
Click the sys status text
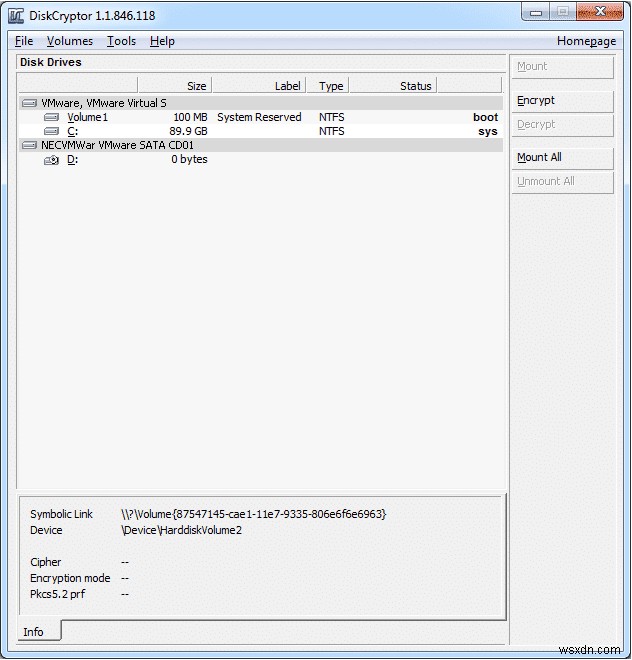tap(488, 131)
